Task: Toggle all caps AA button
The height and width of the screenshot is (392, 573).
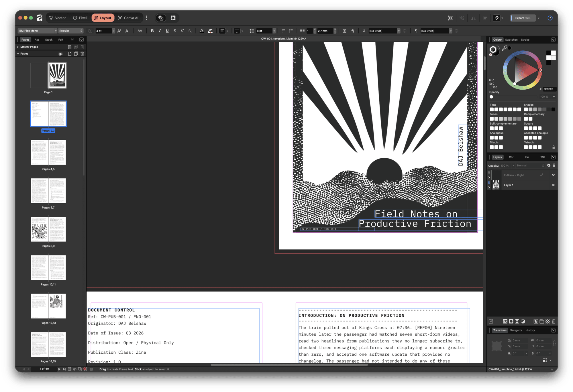Action: tap(140, 31)
